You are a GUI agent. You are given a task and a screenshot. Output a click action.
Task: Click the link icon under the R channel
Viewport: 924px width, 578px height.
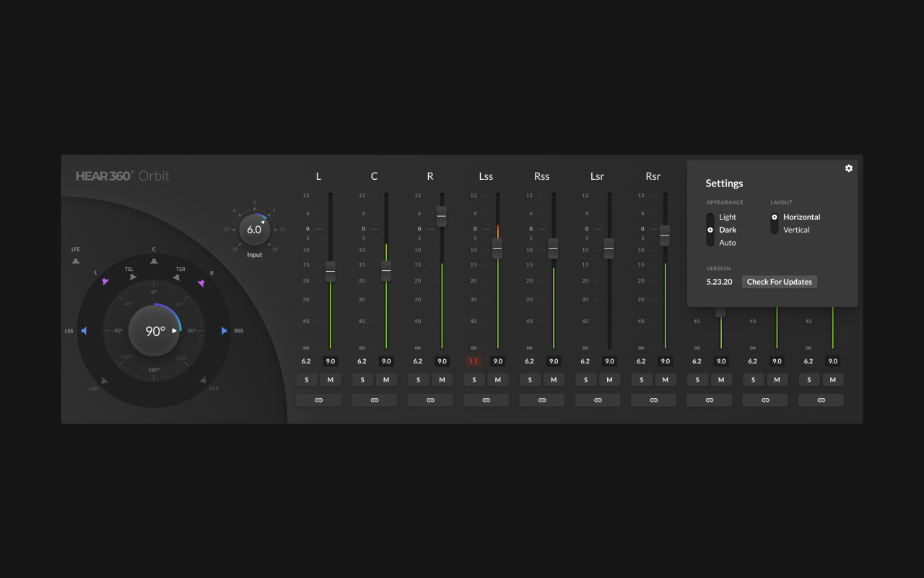[x=430, y=400]
